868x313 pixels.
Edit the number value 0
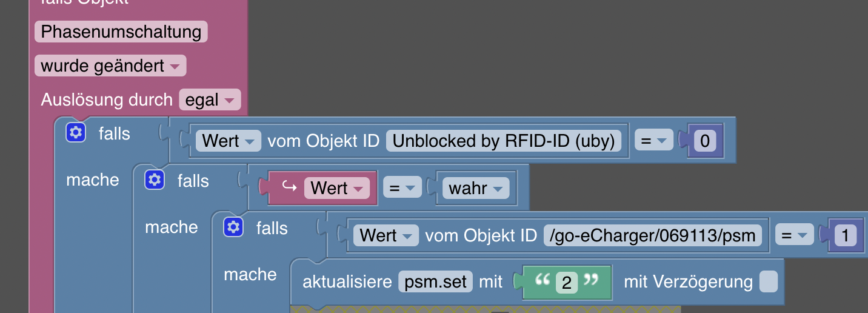tap(704, 141)
